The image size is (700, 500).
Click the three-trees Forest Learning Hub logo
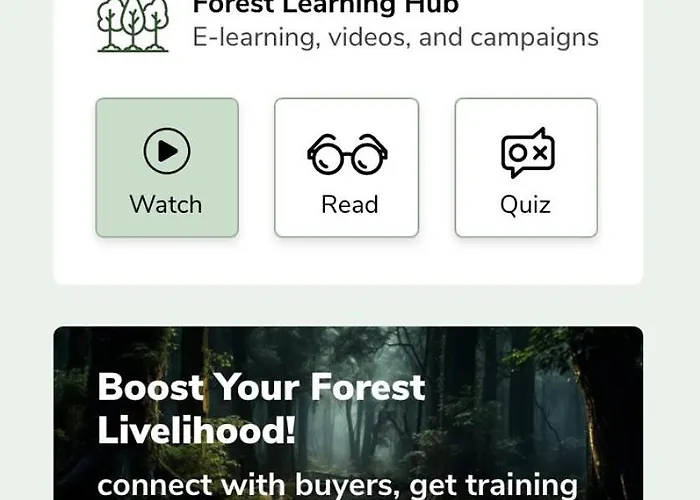click(x=133, y=26)
